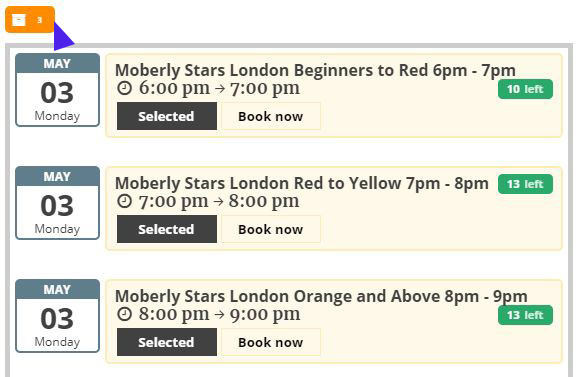This screenshot has height=377, width=580.
Task: Unselect the Orange and Above 8pm class
Action: [x=167, y=342]
